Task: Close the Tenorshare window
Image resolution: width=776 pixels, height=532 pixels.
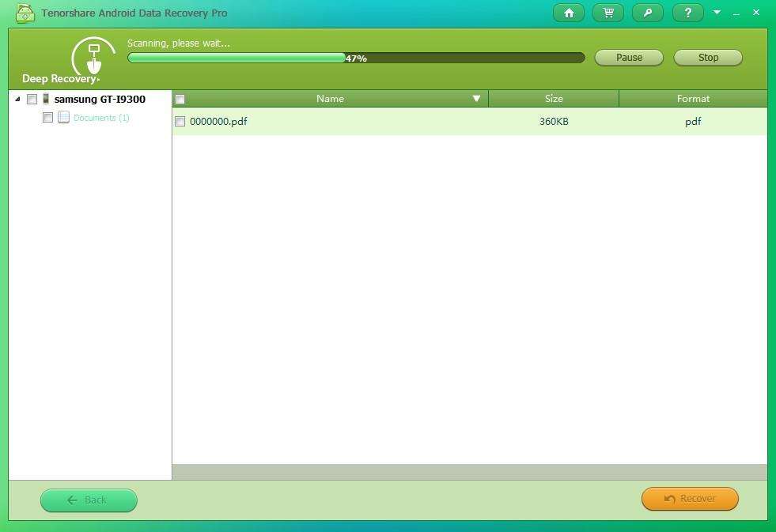Action: coord(756,13)
